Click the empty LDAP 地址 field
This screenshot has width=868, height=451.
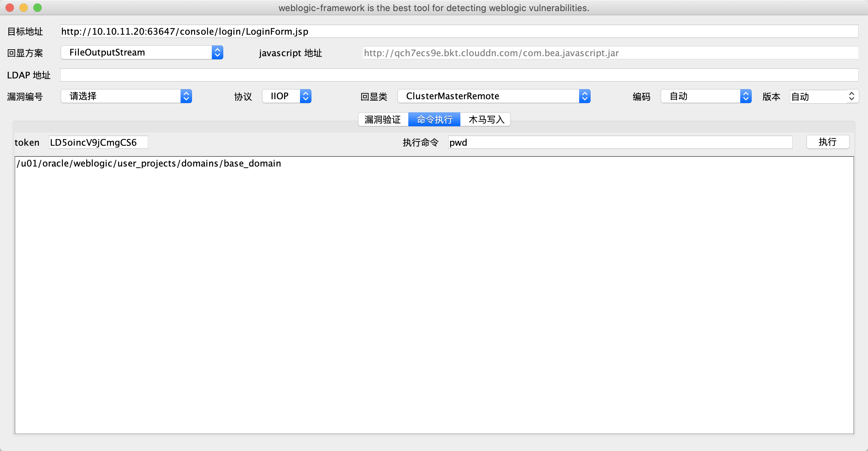click(458, 75)
